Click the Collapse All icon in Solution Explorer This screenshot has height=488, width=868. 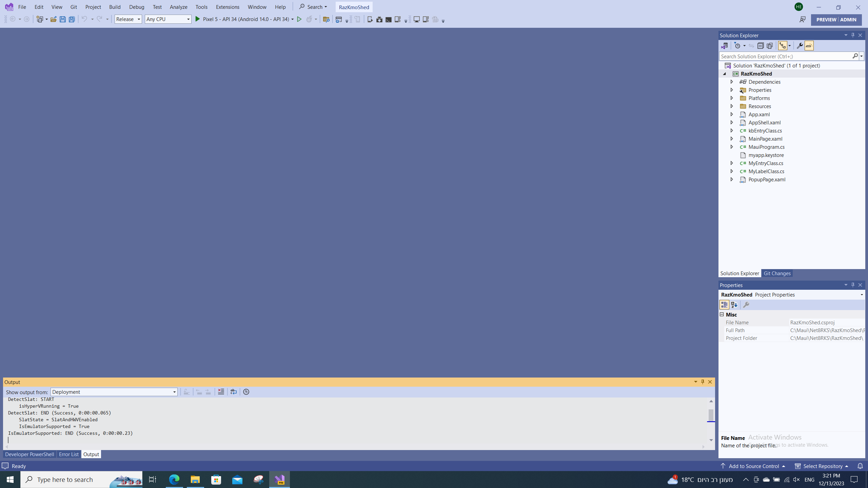(760, 46)
